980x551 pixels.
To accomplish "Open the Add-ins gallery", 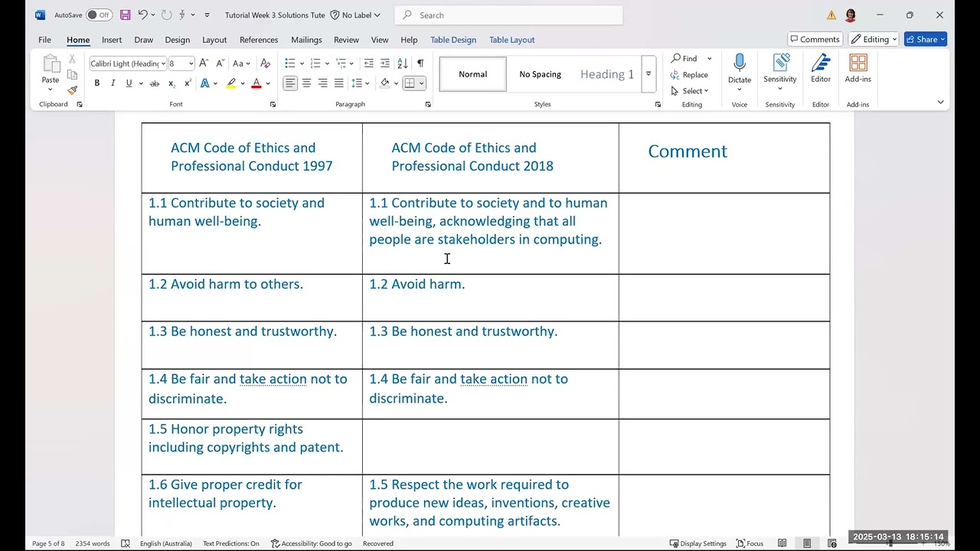I will coord(857,69).
